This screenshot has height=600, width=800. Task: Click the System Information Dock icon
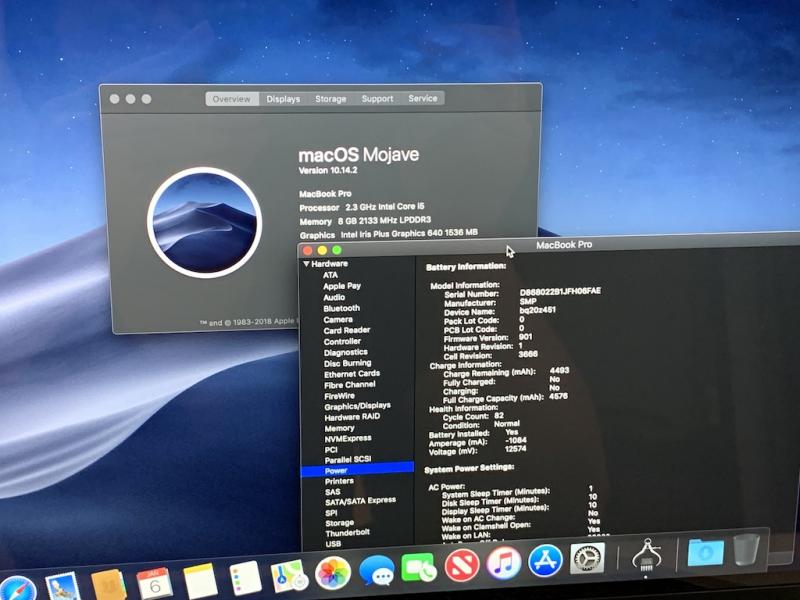pyautogui.click(x=647, y=555)
